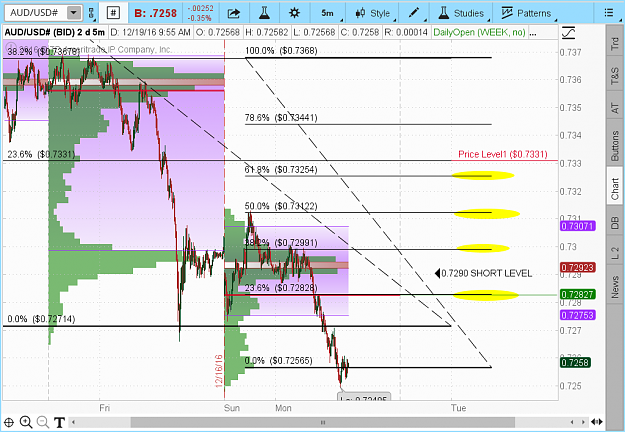Select the T text drawing tool
Image resolution: width=625 pixels, height=432 pixels.
[x=59, y=422]
